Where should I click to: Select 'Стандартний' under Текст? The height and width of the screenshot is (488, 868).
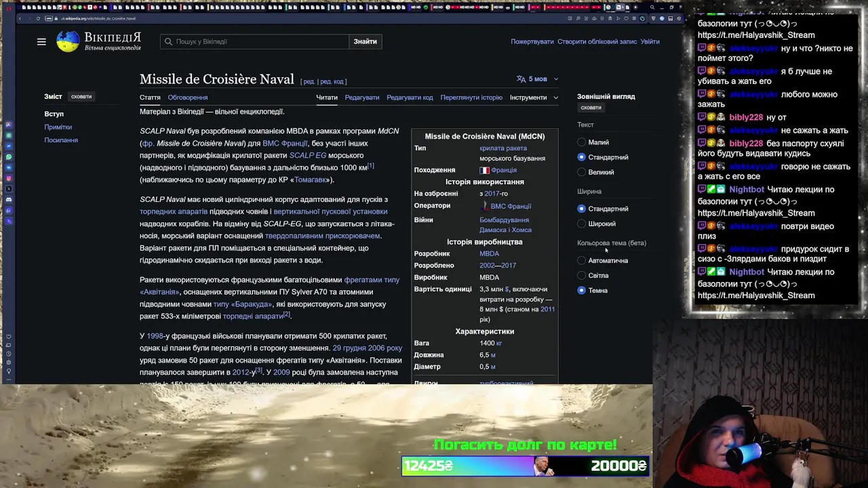581,157
